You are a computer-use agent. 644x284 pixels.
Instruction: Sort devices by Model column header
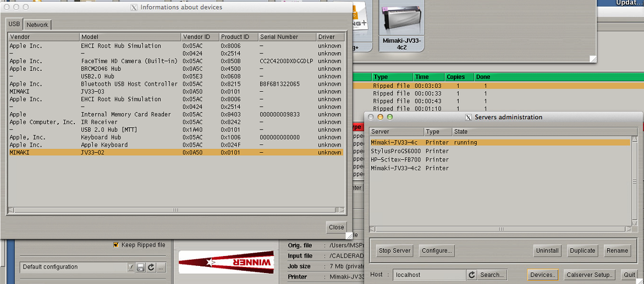pyautogui.click(x=130, y=37)
